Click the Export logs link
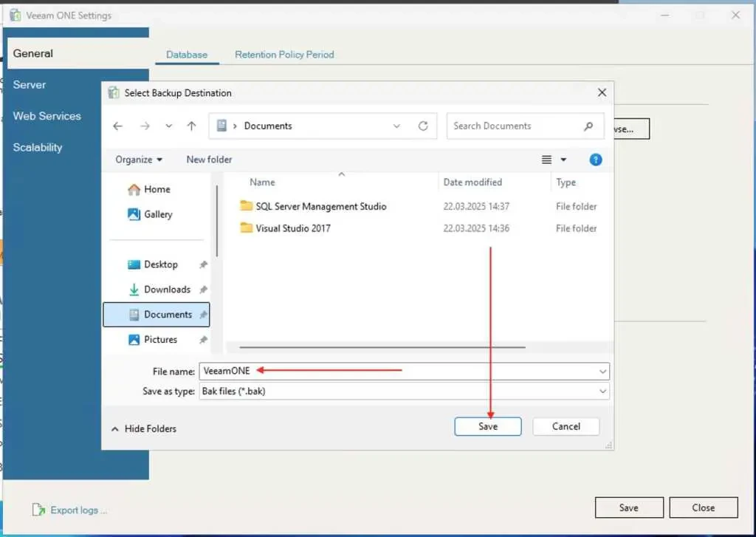756x537 pixels. coord(78,510)
